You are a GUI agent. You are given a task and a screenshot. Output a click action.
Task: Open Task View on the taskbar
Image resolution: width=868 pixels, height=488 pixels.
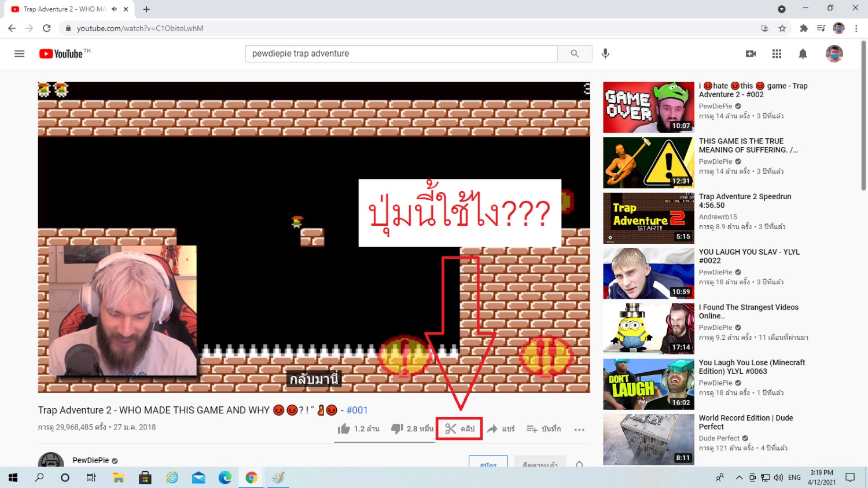tap(91, 478)
